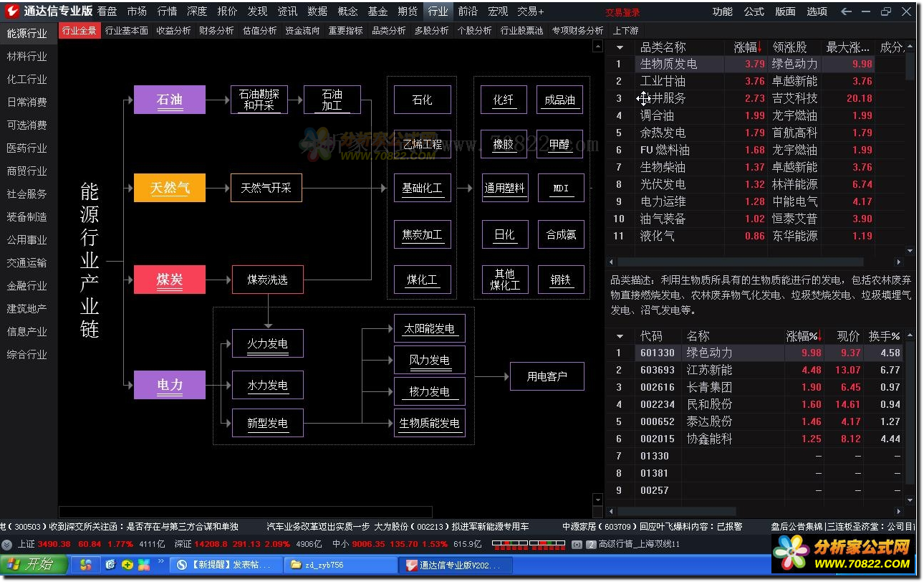Click the red progress indicator bar in status bar
The height and width of the screenshot is (582, 924).
(x=529, y=545)
